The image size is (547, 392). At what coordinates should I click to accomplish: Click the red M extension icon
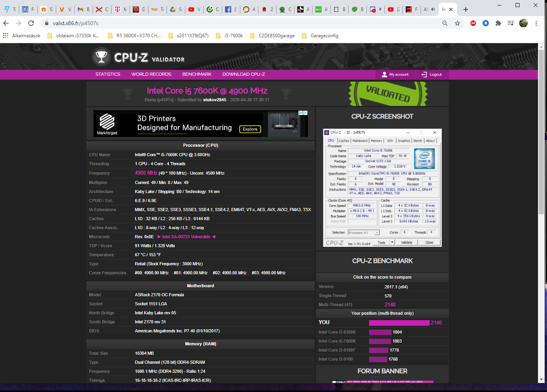click(x=473, y=23)
